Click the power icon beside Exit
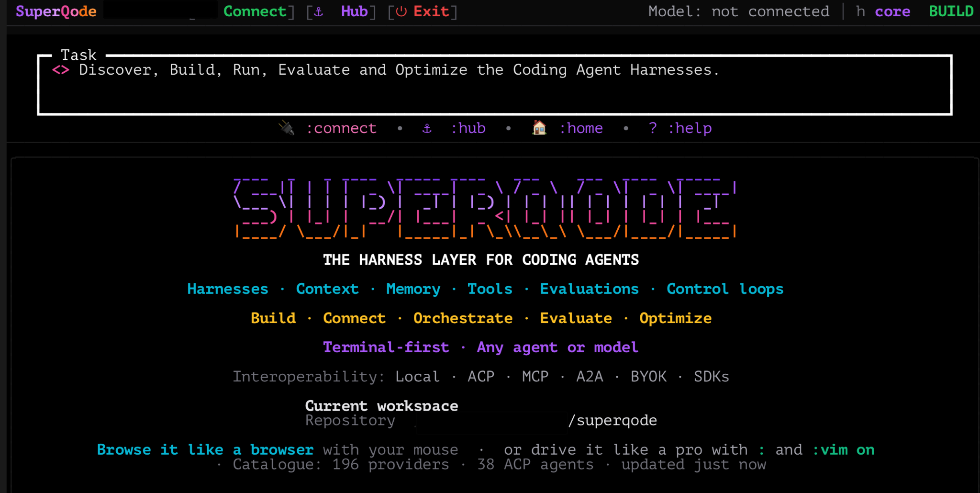Viewport: 980px width, 493px height. pos(401,11)
